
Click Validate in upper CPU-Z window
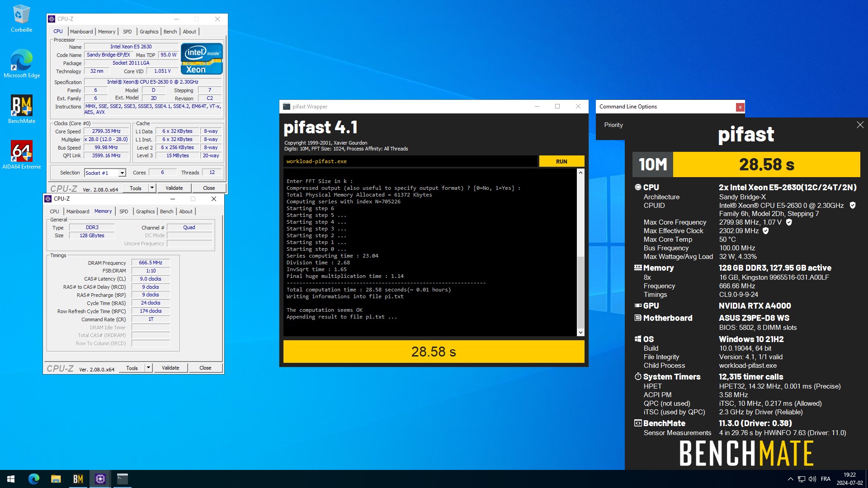174,188
